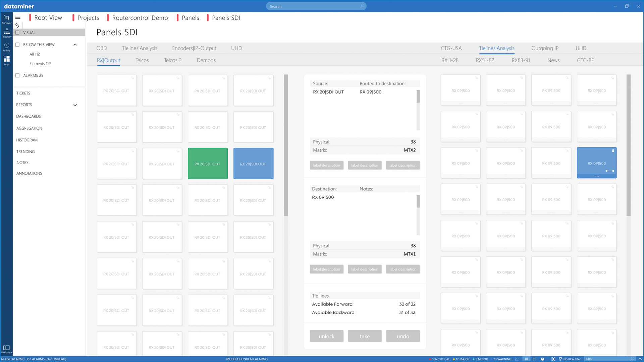644x362 pixels.
Task: Open the Encoders|IP-Output tab
Action: [194, 48]
